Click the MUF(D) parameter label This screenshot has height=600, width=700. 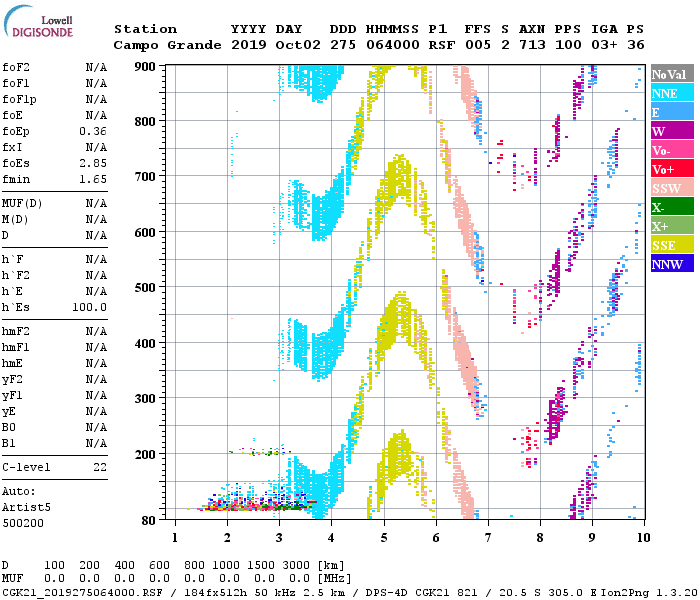coord(22,204)
